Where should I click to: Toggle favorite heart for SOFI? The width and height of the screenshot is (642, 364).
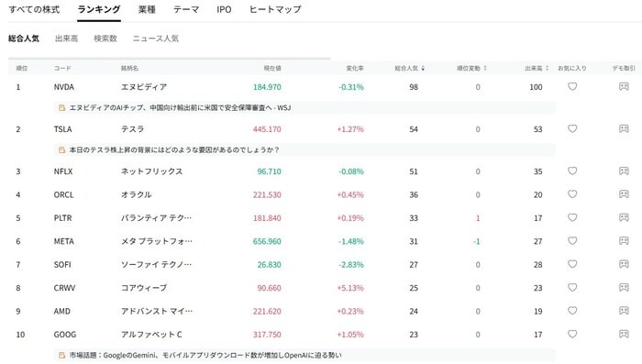pos(572,264)
